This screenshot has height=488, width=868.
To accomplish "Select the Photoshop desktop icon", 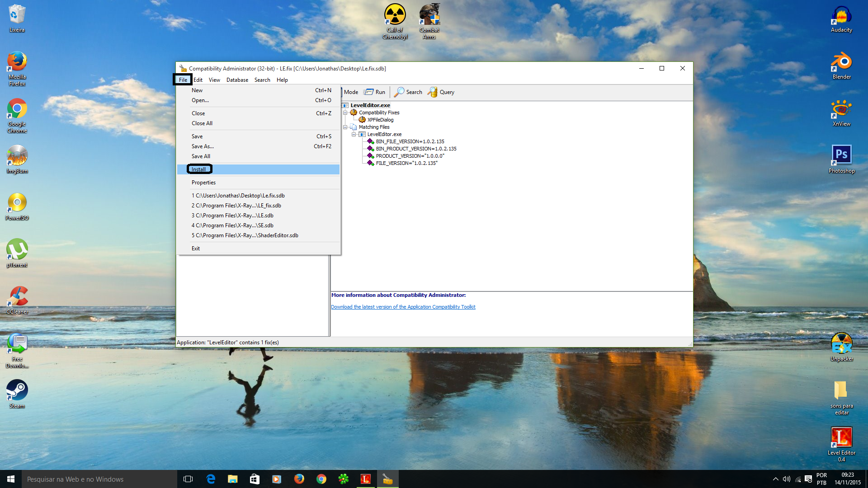I will point(841,160).
